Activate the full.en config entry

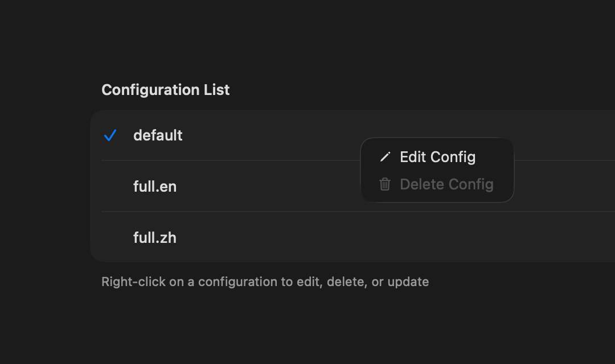click(228, 187)
